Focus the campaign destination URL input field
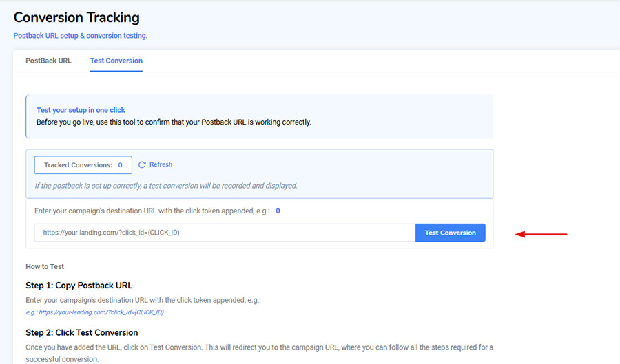The width and height of the screenshot is (620, 364). pyautogui.click(x=224, y=233)
